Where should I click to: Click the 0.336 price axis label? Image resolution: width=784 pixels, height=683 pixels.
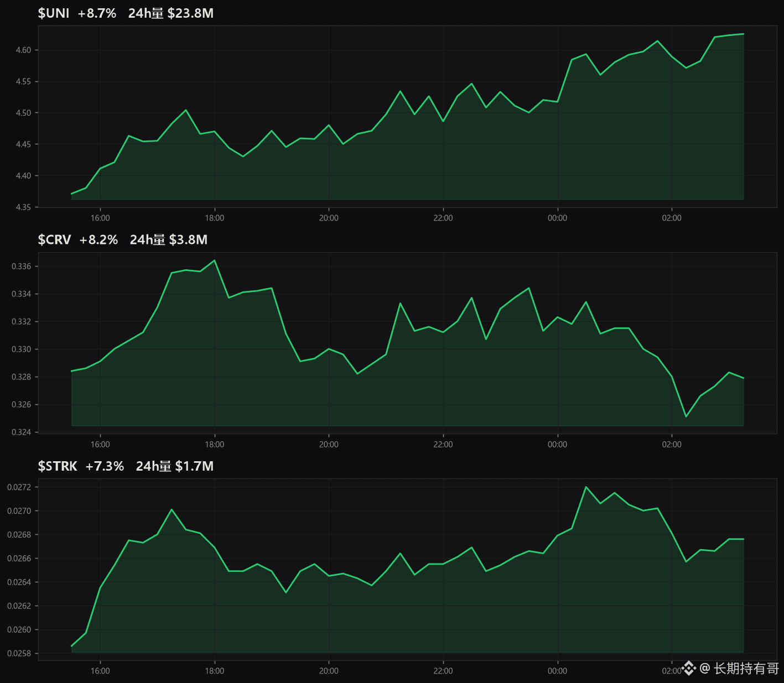pos(22,267)
